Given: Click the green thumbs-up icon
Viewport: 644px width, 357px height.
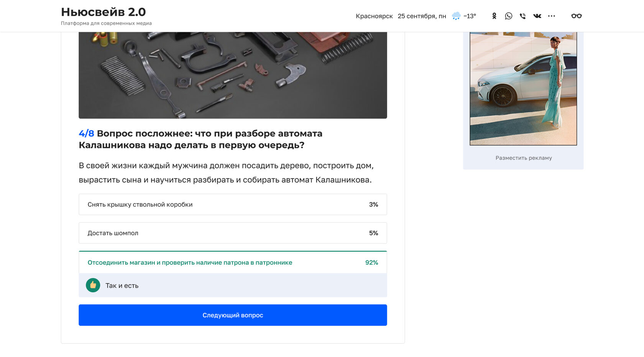Looking at the screenshot, I should pos(93,285).
